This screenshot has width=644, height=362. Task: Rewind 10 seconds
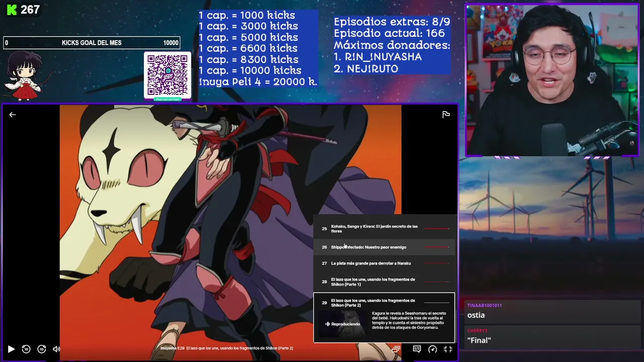coord(26,349)
